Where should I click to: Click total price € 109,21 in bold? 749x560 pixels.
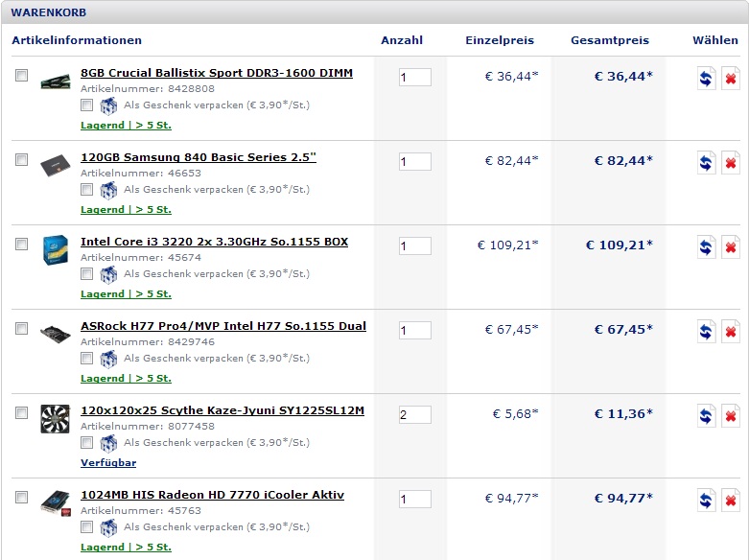[x=620, y=245]
